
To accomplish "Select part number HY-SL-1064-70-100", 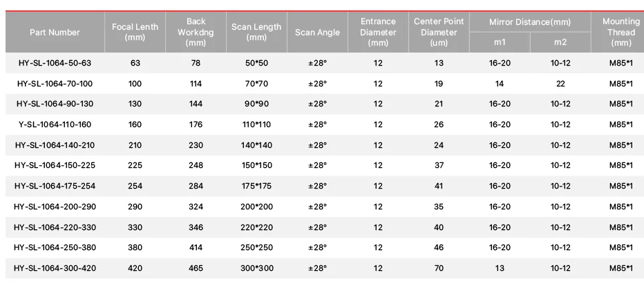I will [55, 84].
